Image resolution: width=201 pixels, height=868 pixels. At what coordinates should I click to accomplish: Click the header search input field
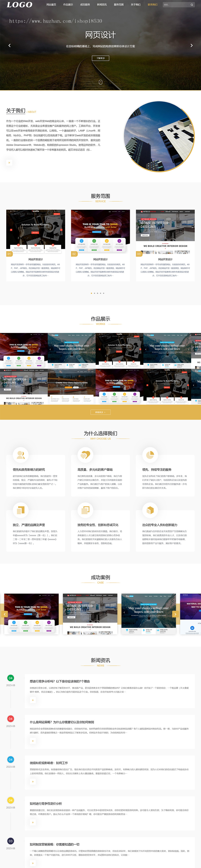[176, 5]
